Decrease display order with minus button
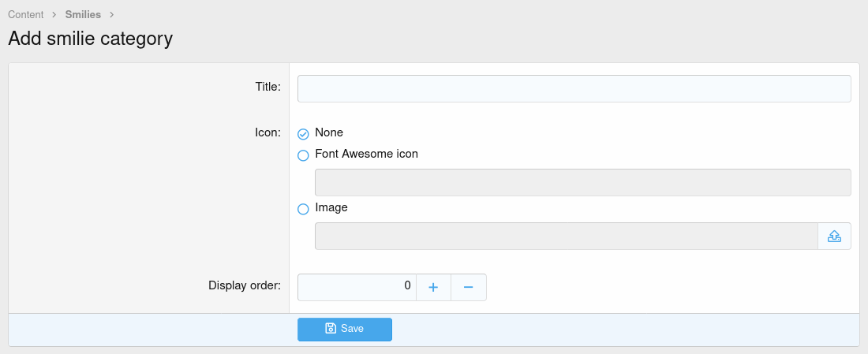This screenshot has height=354, width=868. [468, 287]
